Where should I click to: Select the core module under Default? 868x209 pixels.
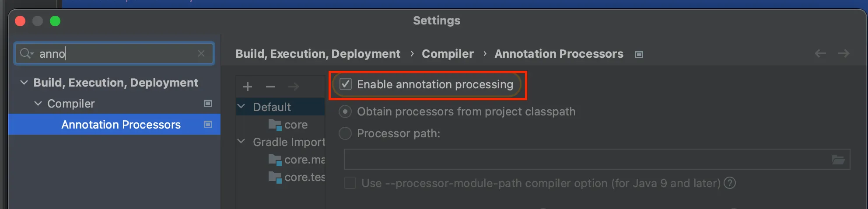[x=296, y=125]
